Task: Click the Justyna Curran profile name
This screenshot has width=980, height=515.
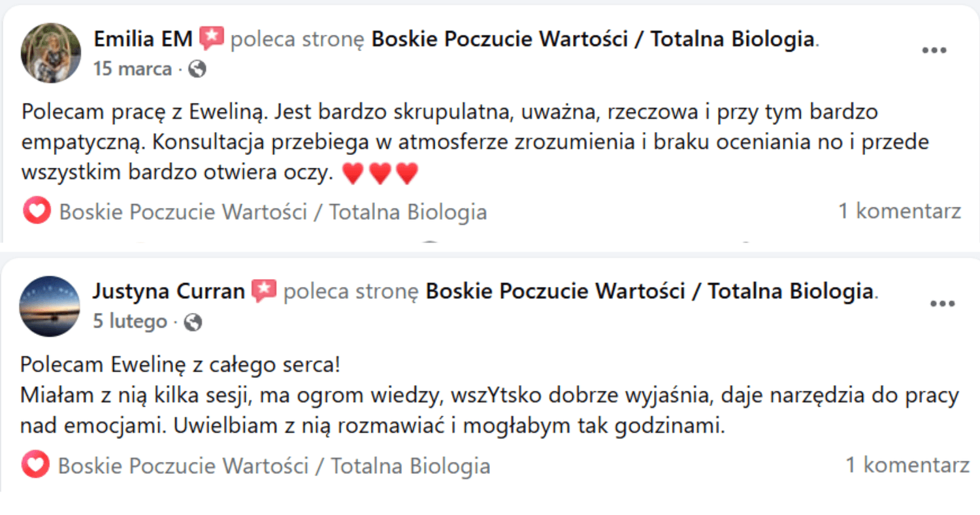Action: [169, 291]
